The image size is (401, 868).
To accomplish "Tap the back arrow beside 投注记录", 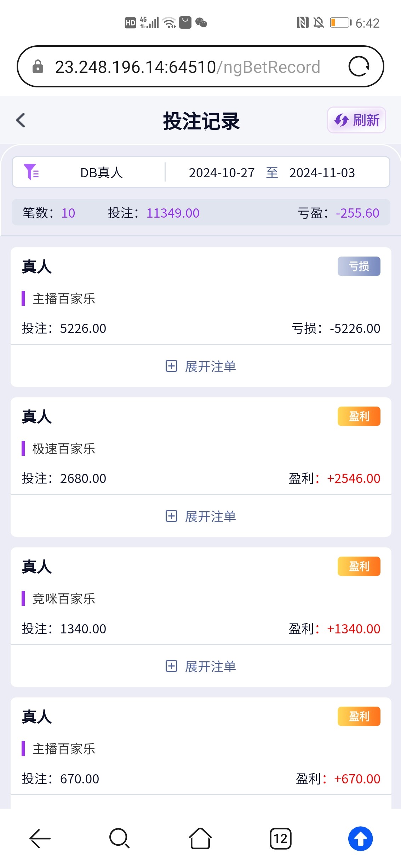I will [21, 120].
